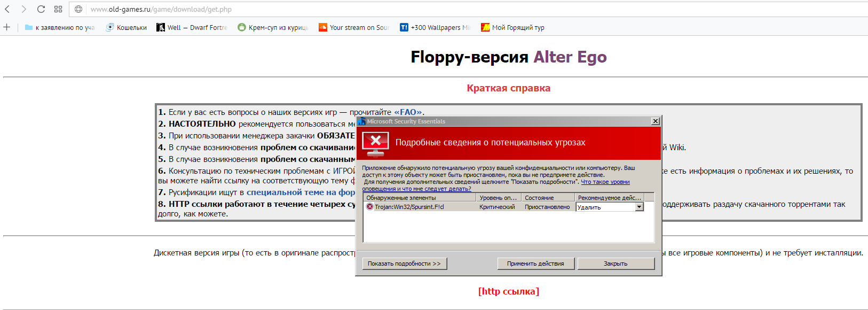Click the Рекомендуемое дейс... column header
This screenshot has width=868, height=310.
pyautogui.click(x=610, y=198)
